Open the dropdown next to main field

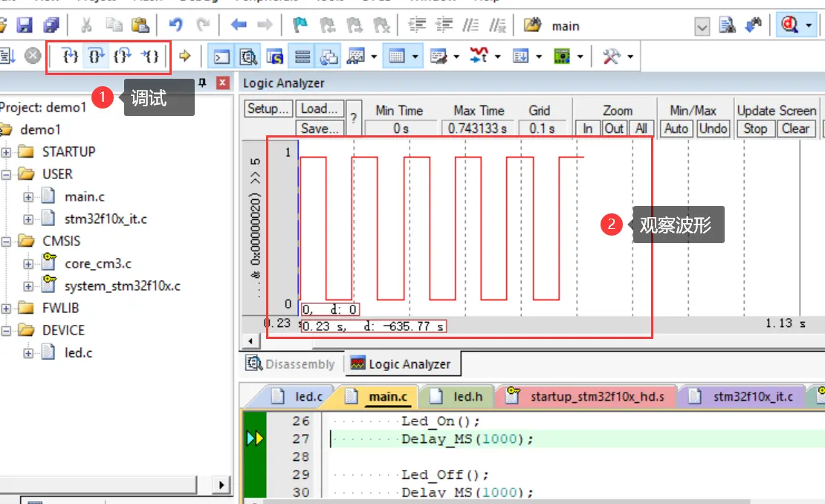pos(702,27)
